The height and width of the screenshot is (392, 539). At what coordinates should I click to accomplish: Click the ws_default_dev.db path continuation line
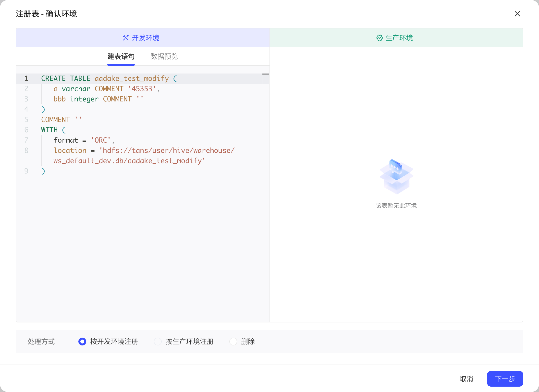129,161
